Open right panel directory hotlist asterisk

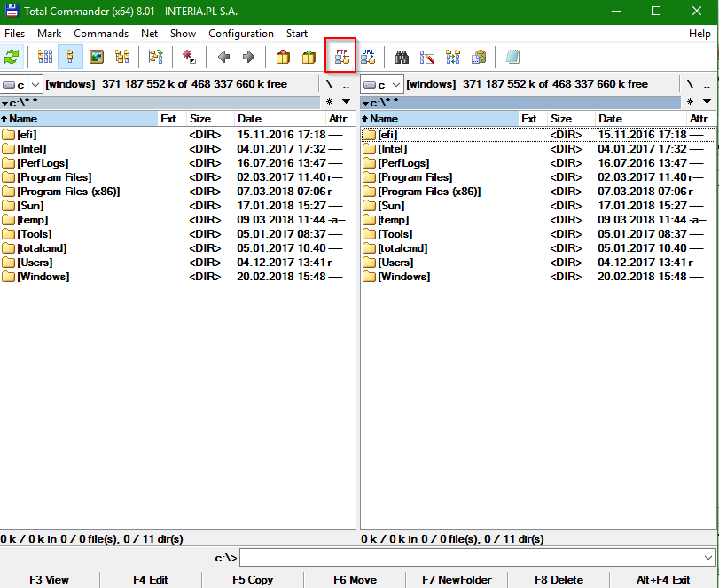pos(690,102)
